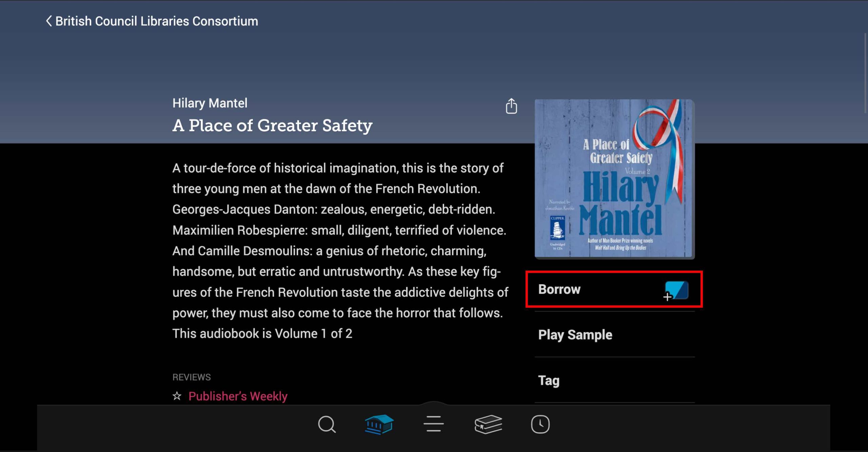
Task: Open the Publisher's Weekly review
Action: [238, 396]
